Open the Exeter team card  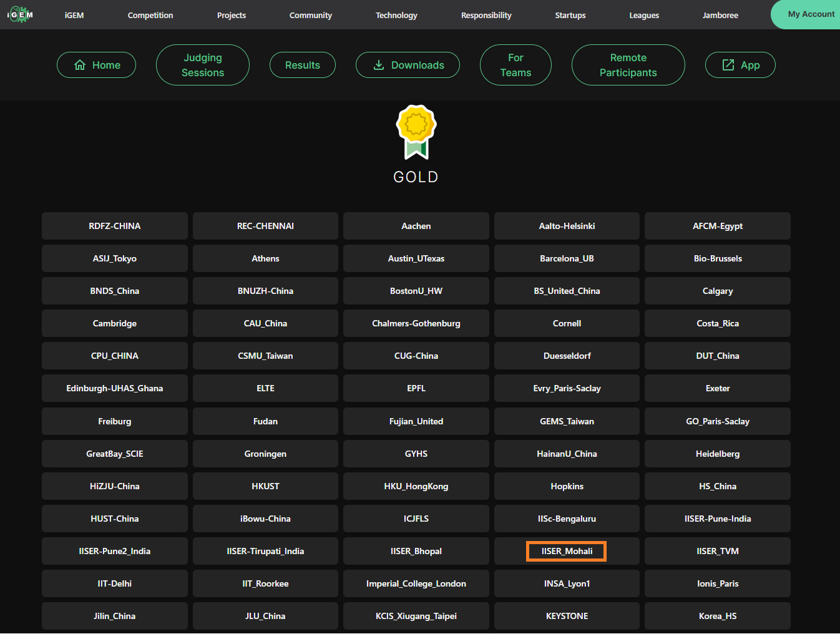(x=718, y=388)
